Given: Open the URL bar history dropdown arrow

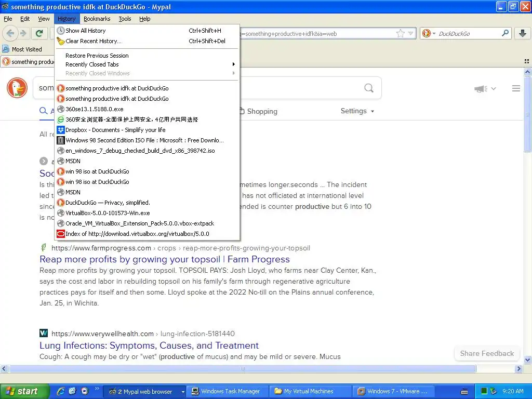Looking at the screenshot, I should [411, 33].
